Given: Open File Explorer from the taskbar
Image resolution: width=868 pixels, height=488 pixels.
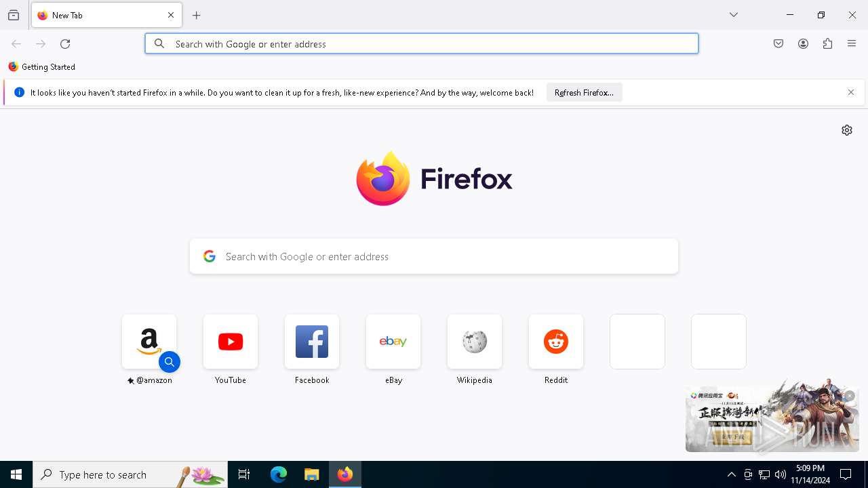Looking at the screenshot, I should point(312,474).
